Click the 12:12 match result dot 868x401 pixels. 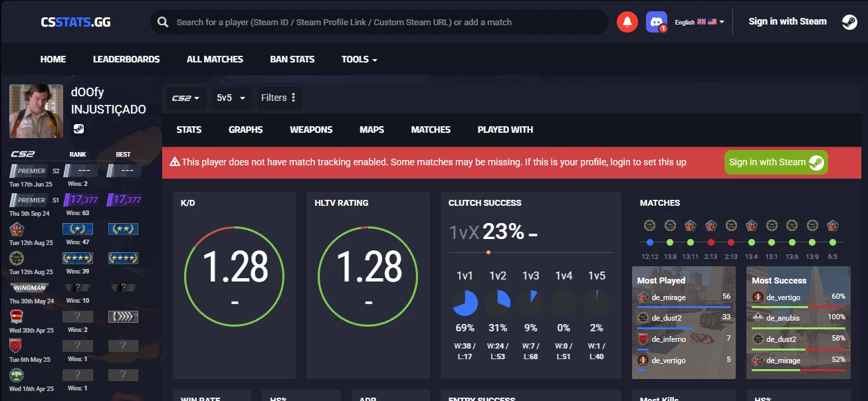click(x=650, y=242)
